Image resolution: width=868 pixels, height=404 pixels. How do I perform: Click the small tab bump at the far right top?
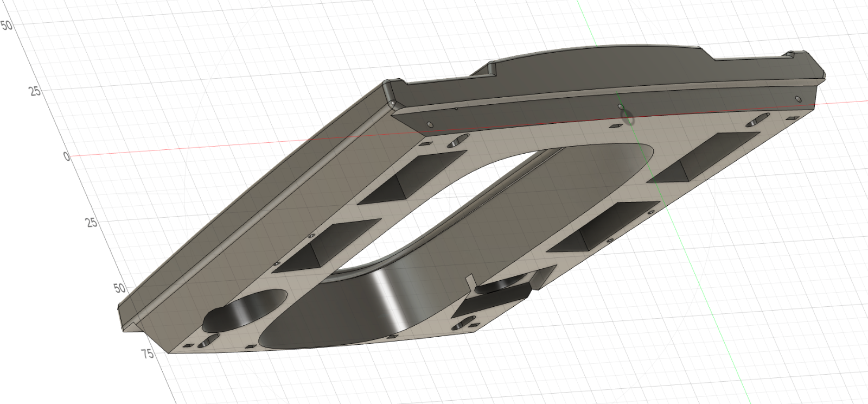pyautogui.click(x=790, y=55)
